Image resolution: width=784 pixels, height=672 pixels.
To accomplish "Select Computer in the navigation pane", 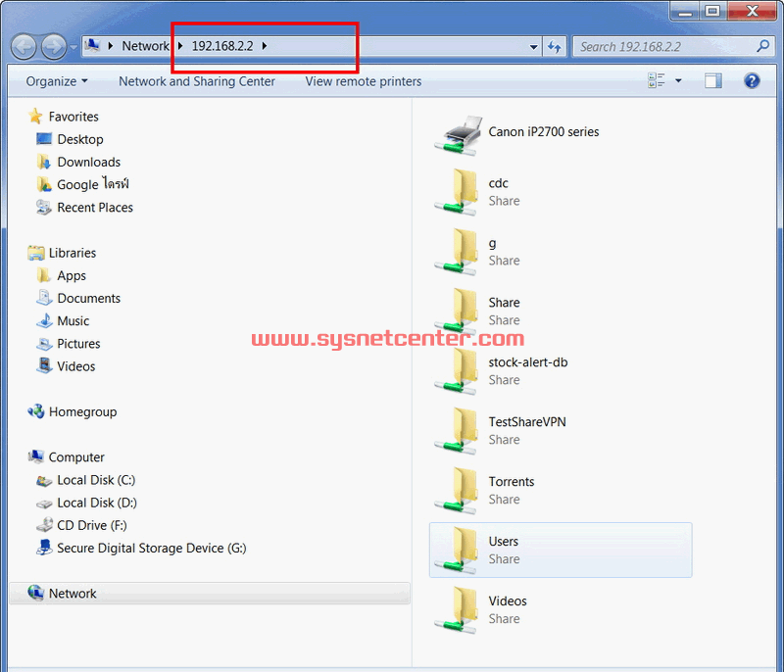I will tap(76, 457).
